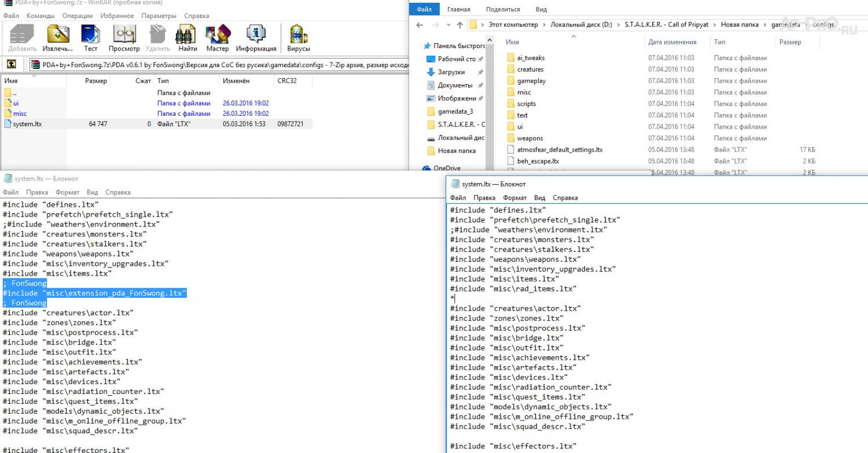Select gamedata_3 folder in Explorer sidebar
The height and width of the screenshot is (453, 868).
click(x=450, y=111)
